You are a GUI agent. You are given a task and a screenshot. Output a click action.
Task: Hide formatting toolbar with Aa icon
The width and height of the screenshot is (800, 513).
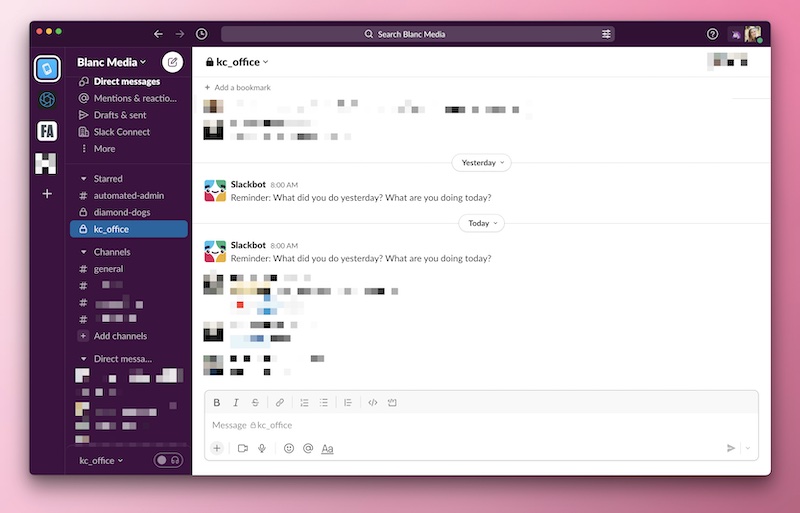coord(327,449)
